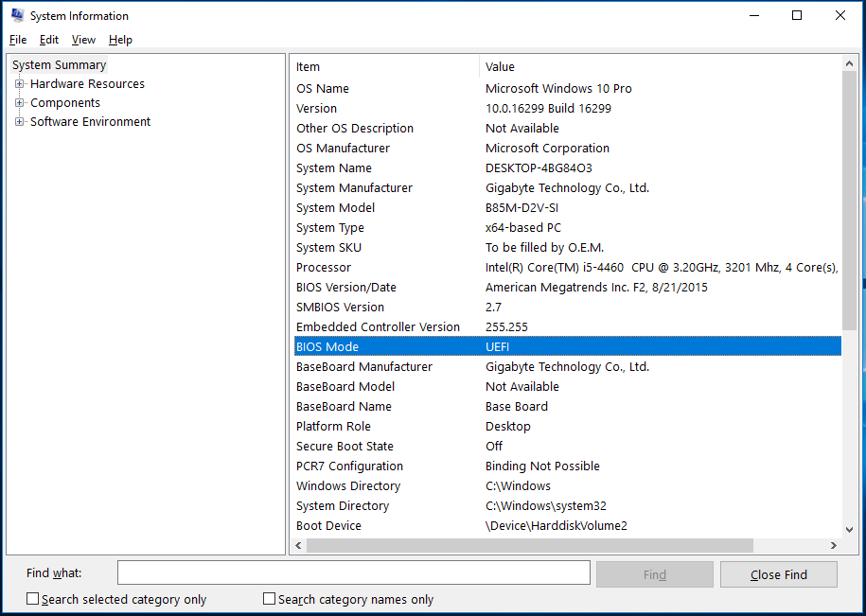Screen dimensions: 866x616
Task: Select the SMBIOS Version row
Action: tap(567, 307)
